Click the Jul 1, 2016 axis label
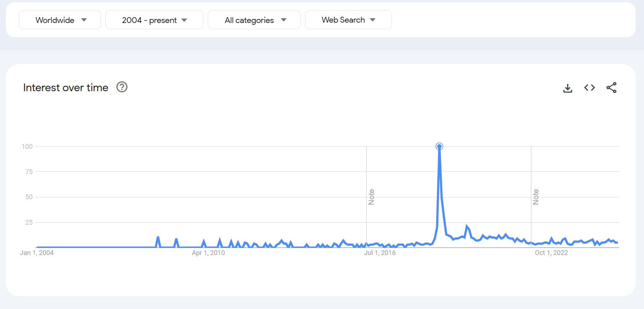The image size is (644, 309). point(380,253)
